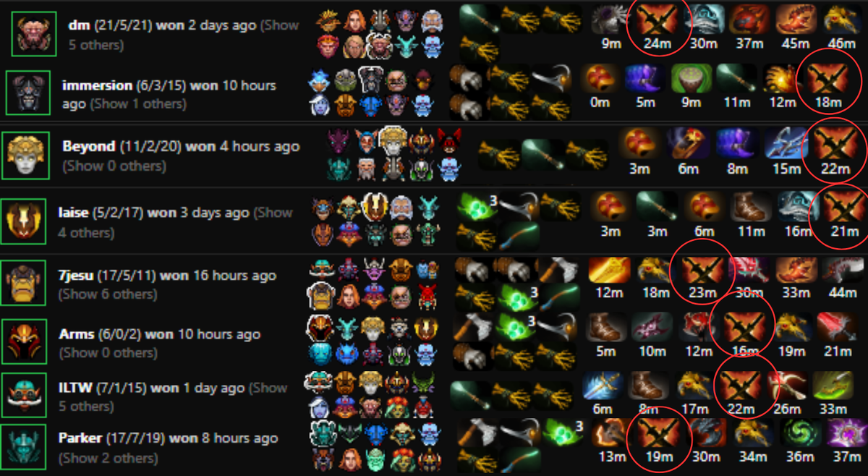Click immersion's Battle Fury item at 18m
The image size is (868, 476).
coord(827,80)
